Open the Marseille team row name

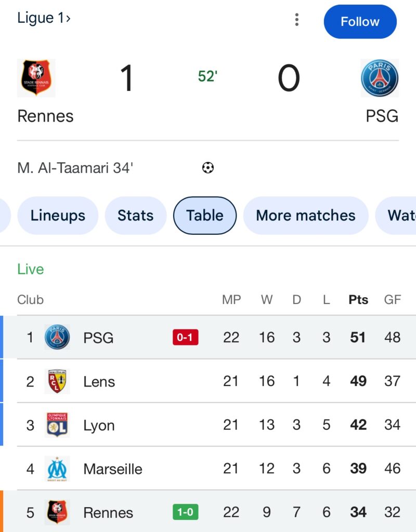(x=112, y=469)
